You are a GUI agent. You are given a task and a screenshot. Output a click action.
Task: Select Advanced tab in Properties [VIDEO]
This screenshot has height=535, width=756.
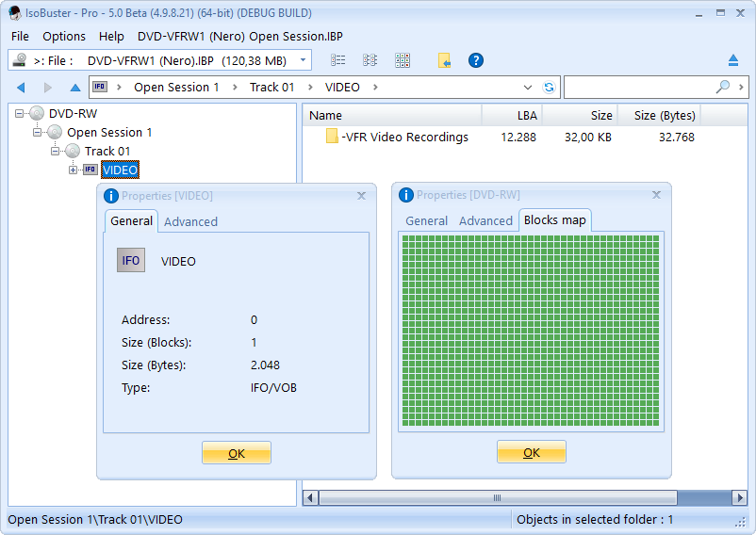pos(190,221)
